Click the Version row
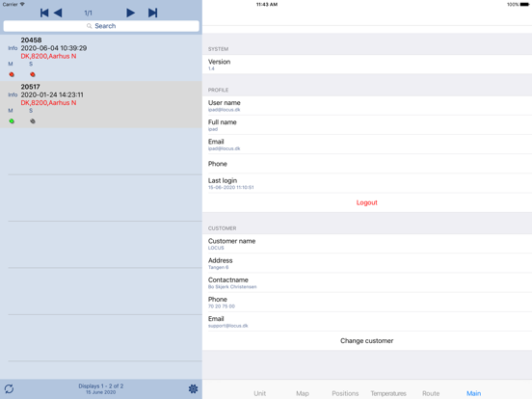 367,65
